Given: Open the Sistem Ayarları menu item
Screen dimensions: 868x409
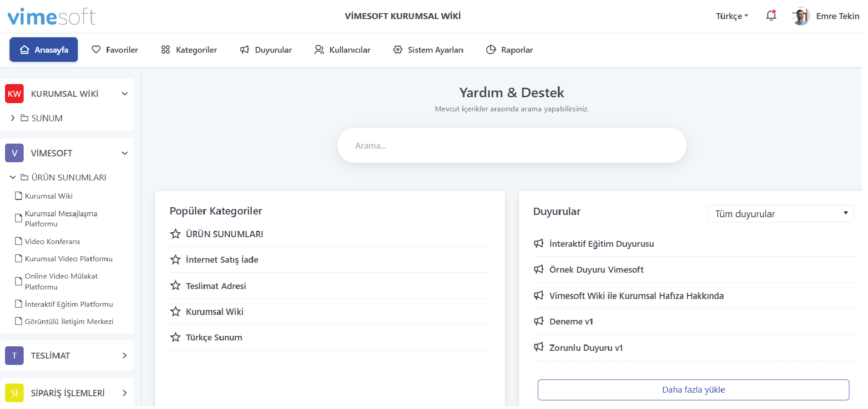Looking at the screenshot, I should coord(428,50).
